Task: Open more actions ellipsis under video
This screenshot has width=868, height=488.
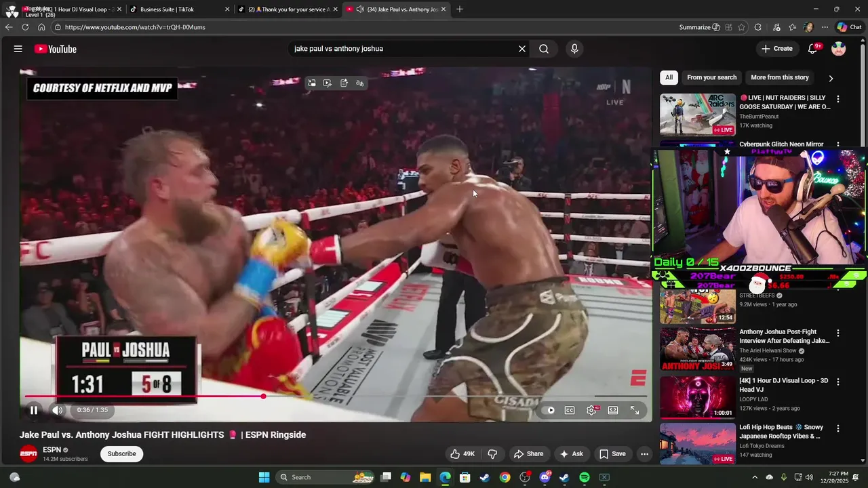Action: [645, 454]
